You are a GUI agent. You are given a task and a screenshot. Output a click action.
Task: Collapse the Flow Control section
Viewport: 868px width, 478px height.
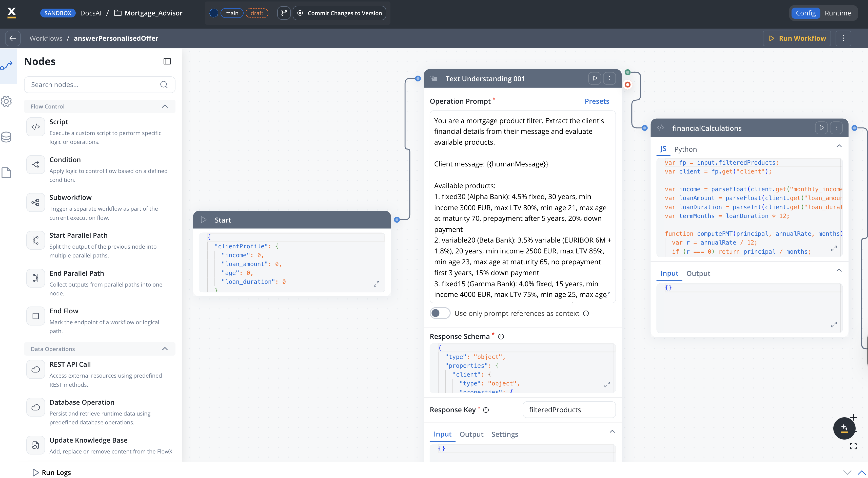[165, 106]
